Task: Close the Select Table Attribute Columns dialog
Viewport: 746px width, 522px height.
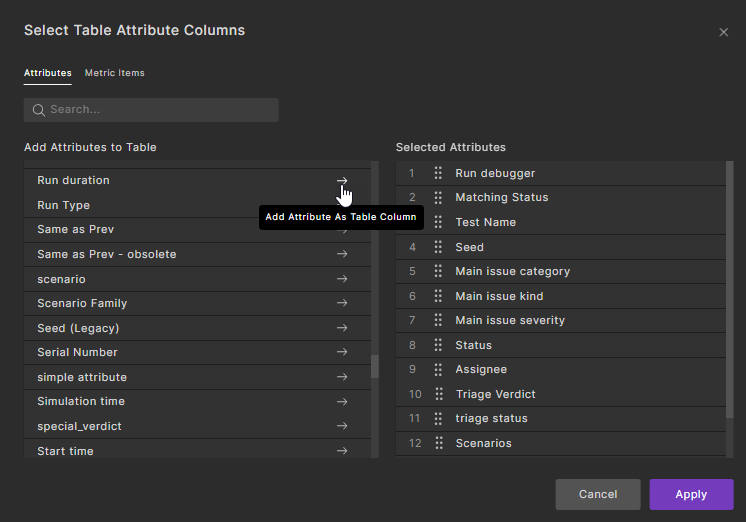Action: (x=723, y=32)
